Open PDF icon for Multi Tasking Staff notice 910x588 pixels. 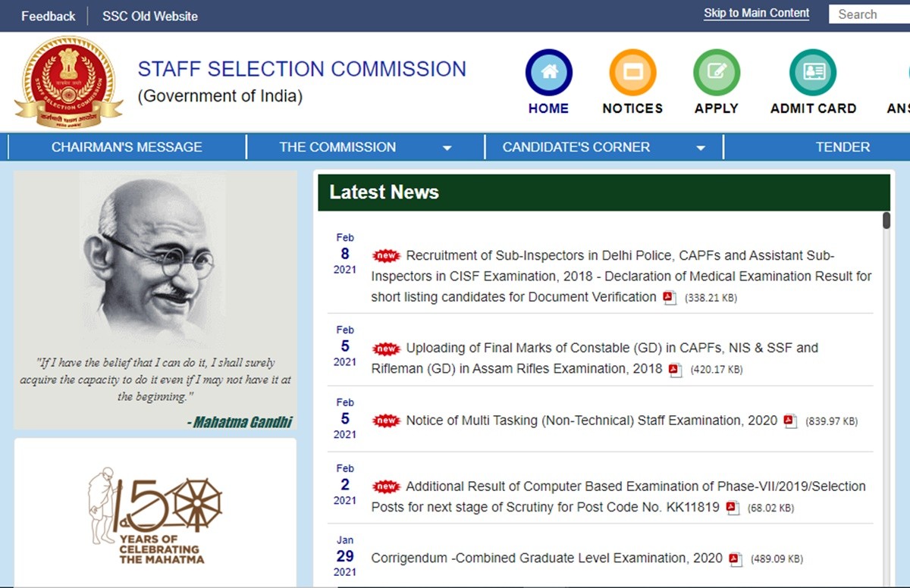[x=789, y=421]
